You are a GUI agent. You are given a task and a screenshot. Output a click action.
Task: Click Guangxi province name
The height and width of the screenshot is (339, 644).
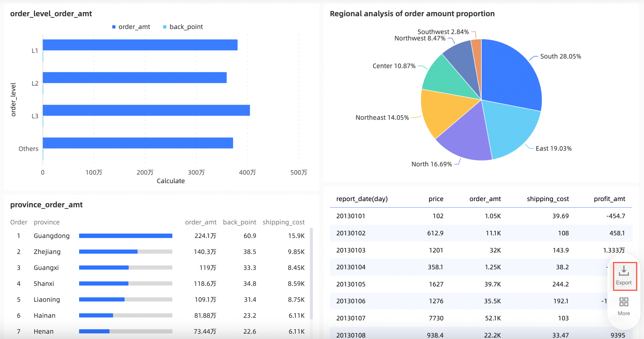coord(46,268)
